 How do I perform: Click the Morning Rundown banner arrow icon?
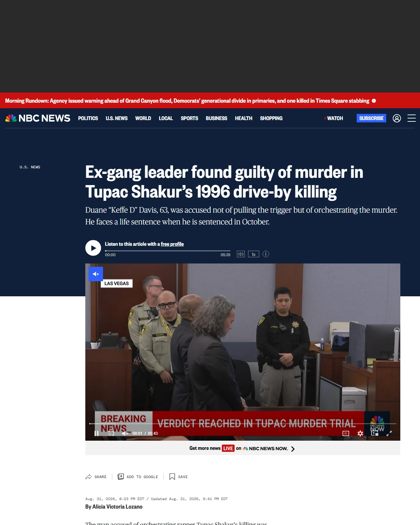tap(374, 101)
